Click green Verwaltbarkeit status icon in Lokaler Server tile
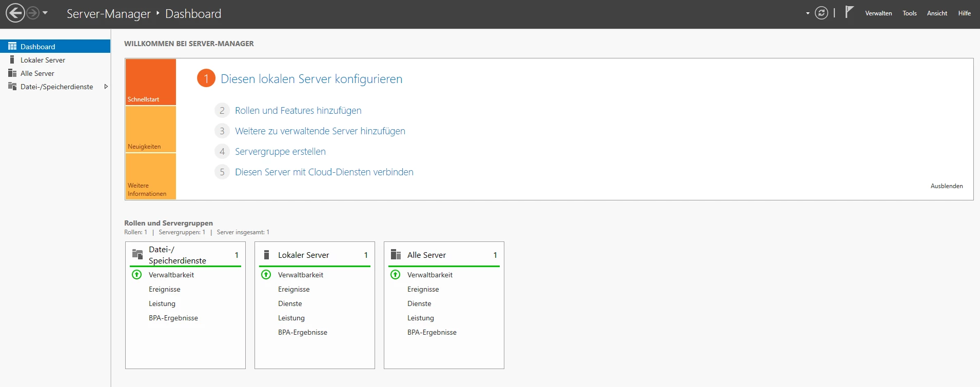Screen dimensions: 980x387 click(266, 275)
